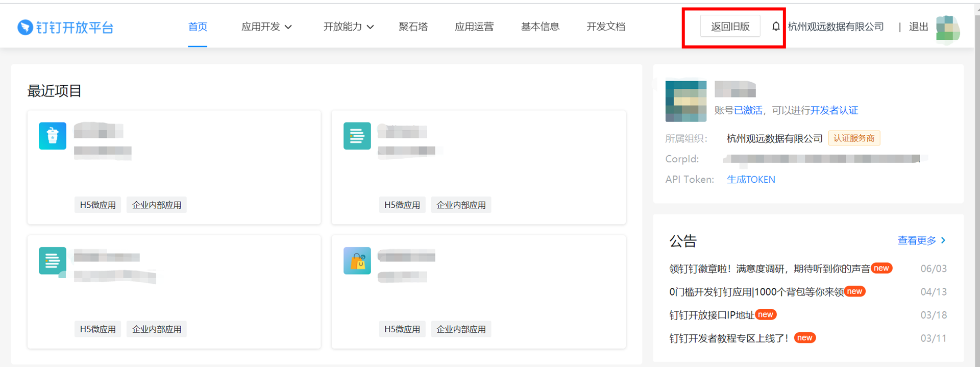Click the 06/03 announcement date

[934, 268]
